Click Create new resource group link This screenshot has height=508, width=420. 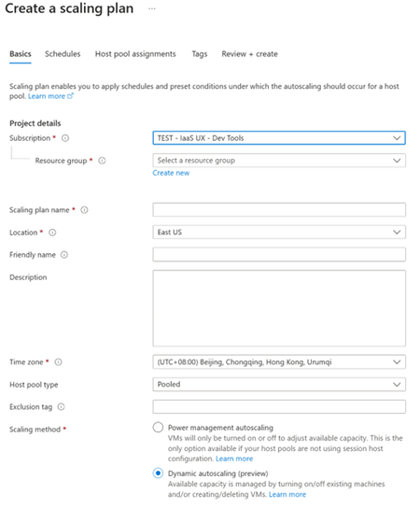(x=171, y=173)
